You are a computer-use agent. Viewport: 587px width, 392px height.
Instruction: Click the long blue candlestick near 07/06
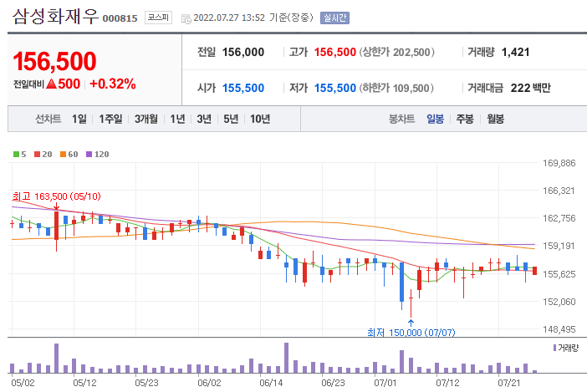tap(401, 282)
